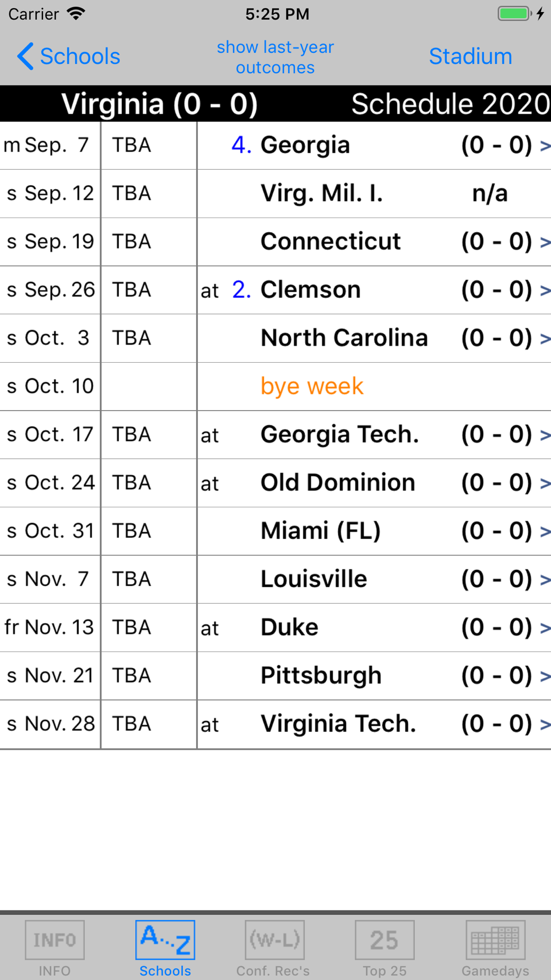Open the W-L Conf. Rec's icon
Image resolution: width=551 pixels, height=980 pixels.
pos(275,940)
